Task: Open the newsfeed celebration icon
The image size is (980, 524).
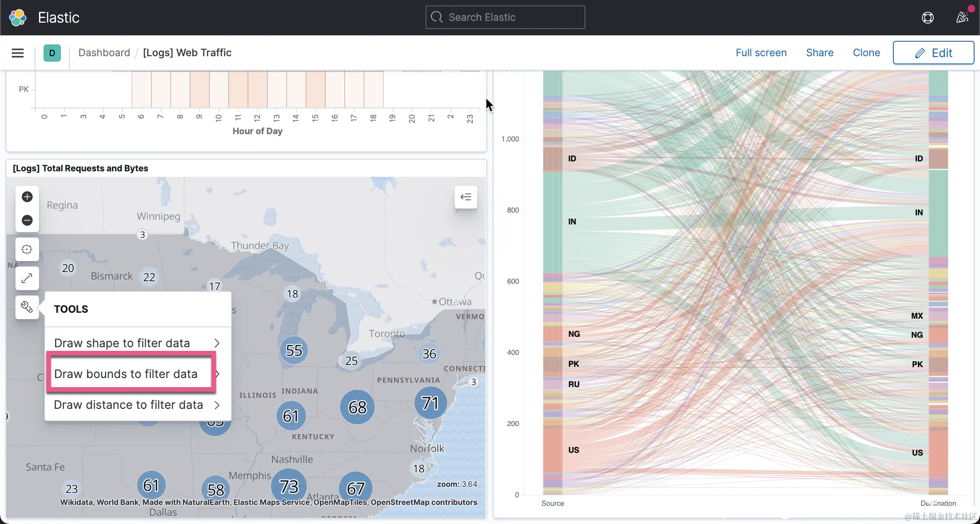Action: 962,18
